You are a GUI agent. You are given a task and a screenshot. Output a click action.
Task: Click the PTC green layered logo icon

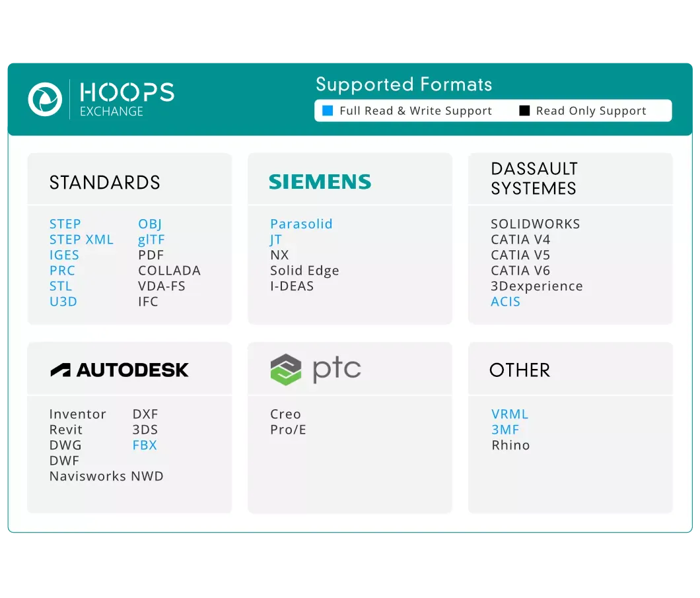[x=286, y=370]
